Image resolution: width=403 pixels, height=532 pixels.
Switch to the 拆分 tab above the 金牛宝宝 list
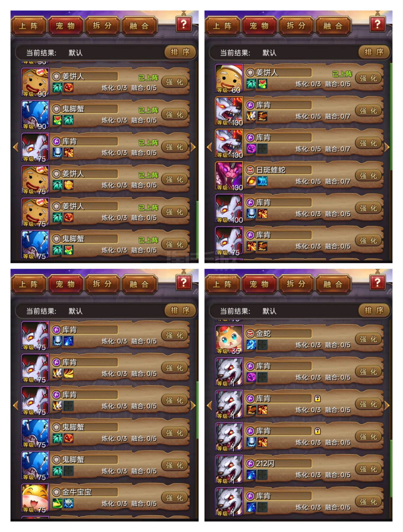pyautogui.click(x=102, y=284)
